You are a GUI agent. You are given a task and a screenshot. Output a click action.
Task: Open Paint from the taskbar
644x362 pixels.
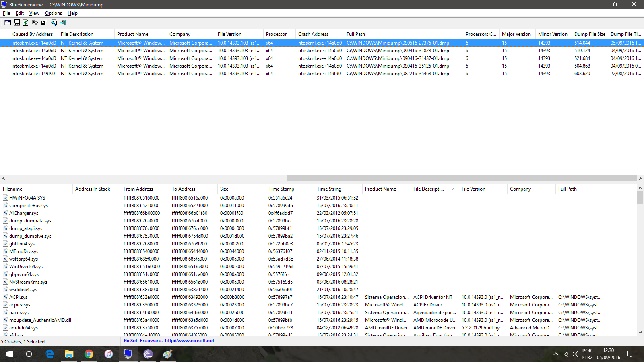pos(167,354)
